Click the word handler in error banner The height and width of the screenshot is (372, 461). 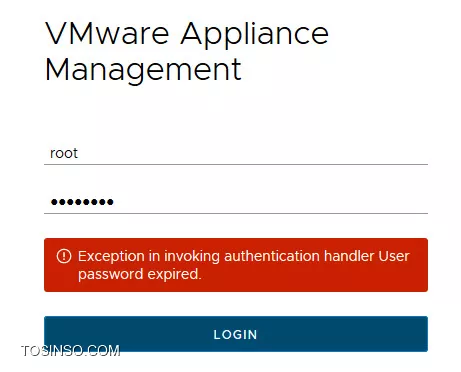click(349, 256)
